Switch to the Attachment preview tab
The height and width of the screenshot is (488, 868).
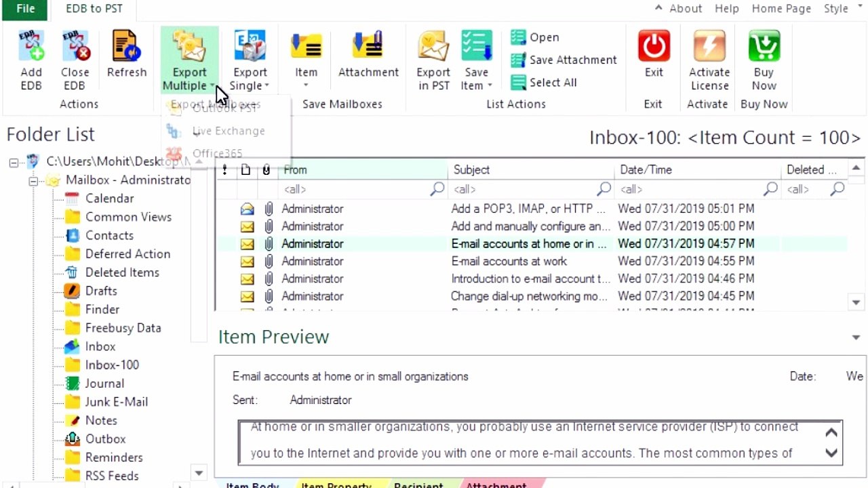coord(496,485)
